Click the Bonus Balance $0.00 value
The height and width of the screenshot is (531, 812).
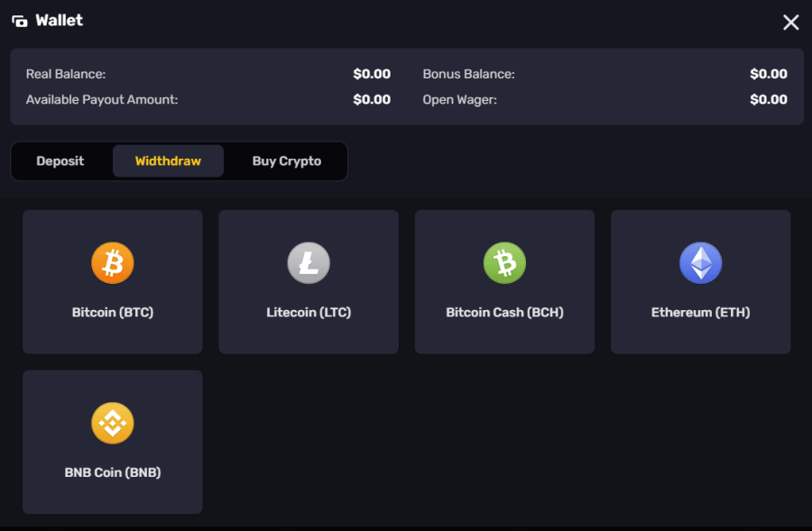point(769,74)
